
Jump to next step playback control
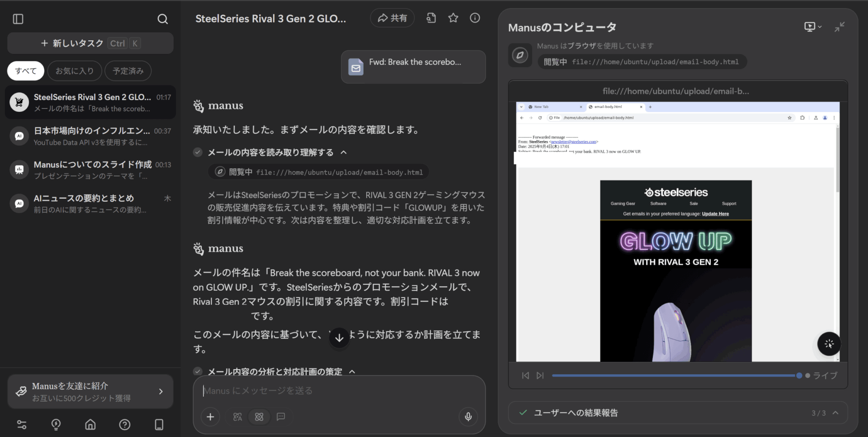540,376
